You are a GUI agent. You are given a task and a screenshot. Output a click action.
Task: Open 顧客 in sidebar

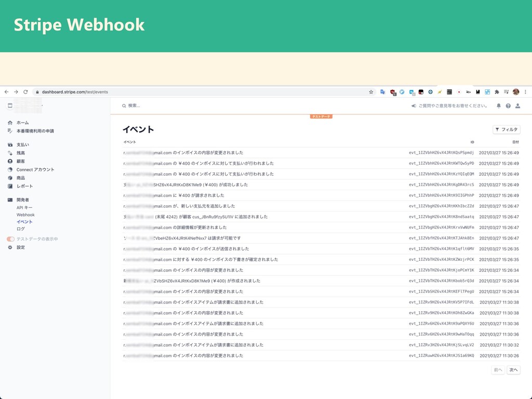(x=20, y=162)
